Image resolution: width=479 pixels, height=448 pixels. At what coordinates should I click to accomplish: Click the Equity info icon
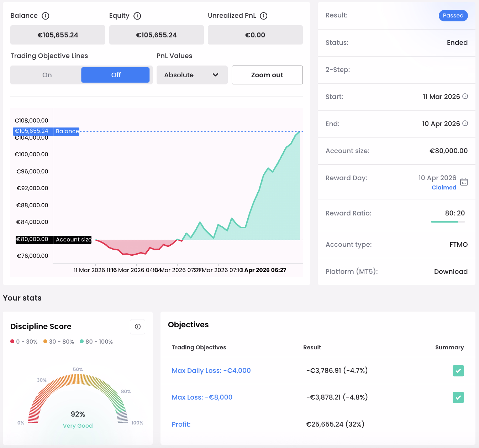(x=137, y=16)
